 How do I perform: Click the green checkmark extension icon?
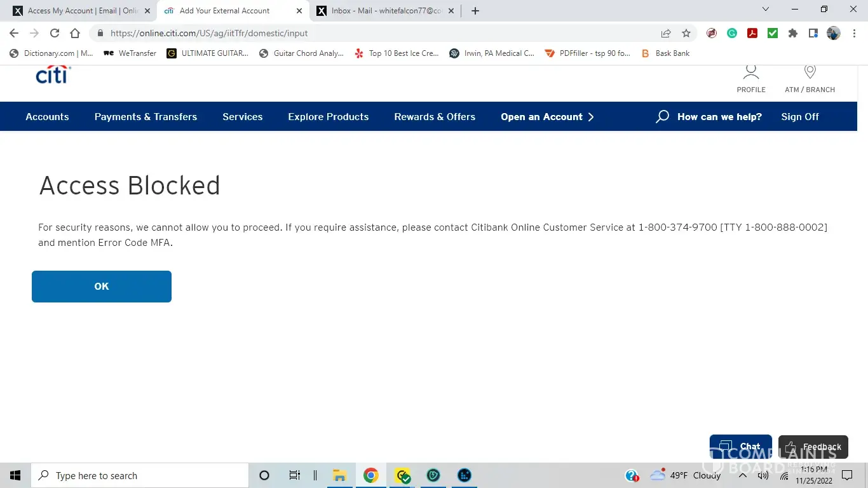point(773,33)
